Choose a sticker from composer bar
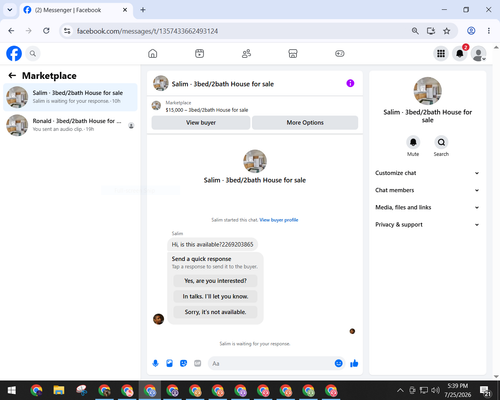Image resolution: width=500 pixels, height=400 pixels. (x=183, y=363)
